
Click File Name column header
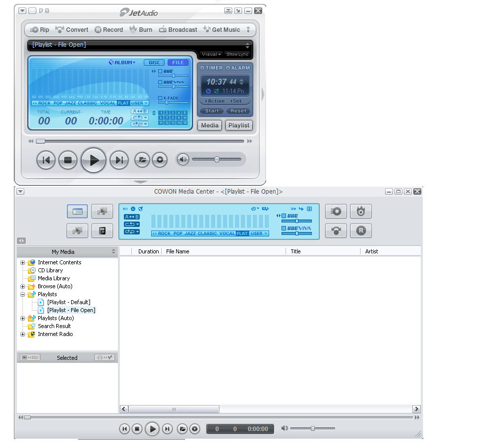[223, 251]
